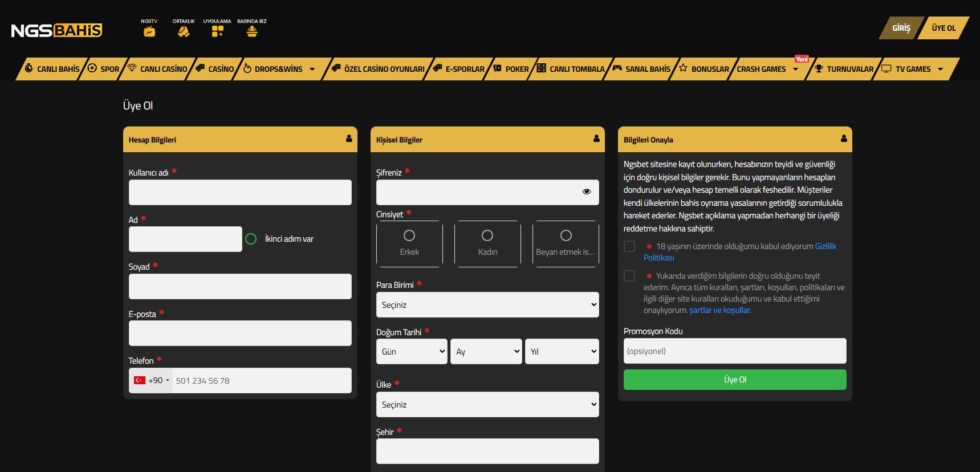This screenshot has height=472, width=980.
Task: Open the şartlar ve koşullar link
Action: 720,310
